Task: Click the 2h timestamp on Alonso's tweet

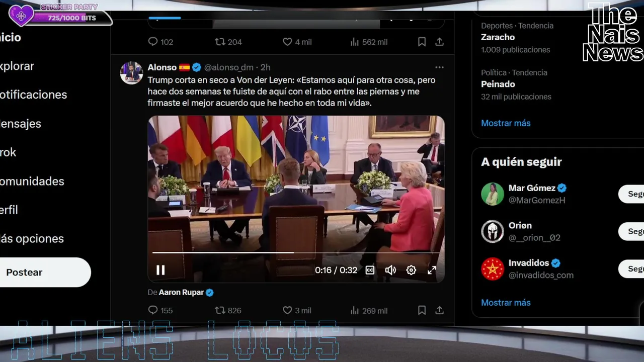Action: tap(265, 67)
